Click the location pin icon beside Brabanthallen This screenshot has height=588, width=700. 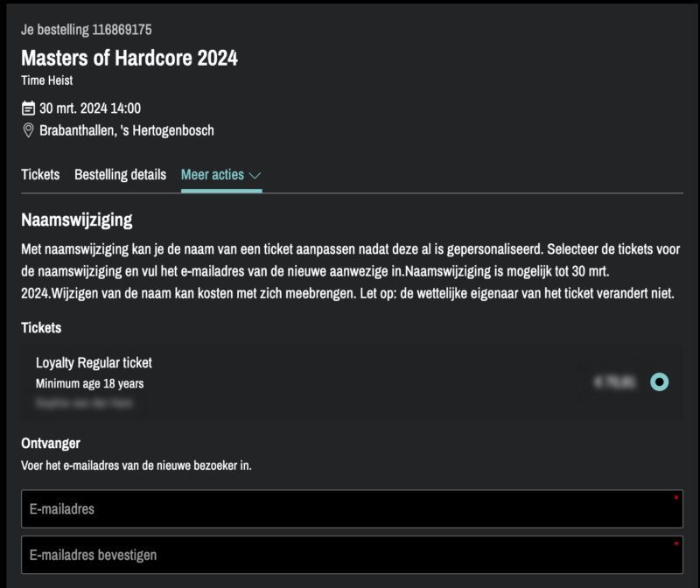coord(28,130)
